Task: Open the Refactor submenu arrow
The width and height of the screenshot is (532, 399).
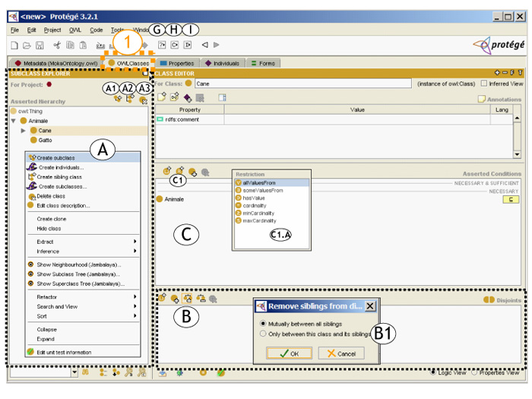Action: coord(135,296)
